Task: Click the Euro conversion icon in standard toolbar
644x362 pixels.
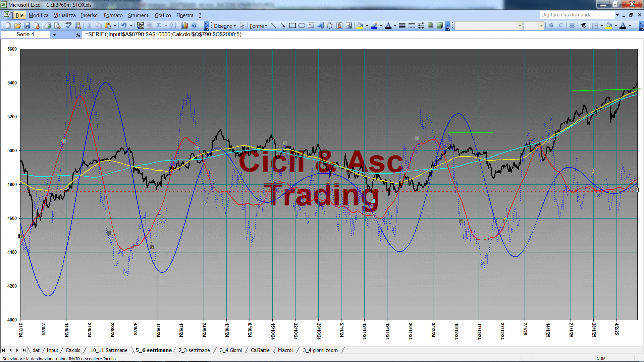Action: click(140, 25)
